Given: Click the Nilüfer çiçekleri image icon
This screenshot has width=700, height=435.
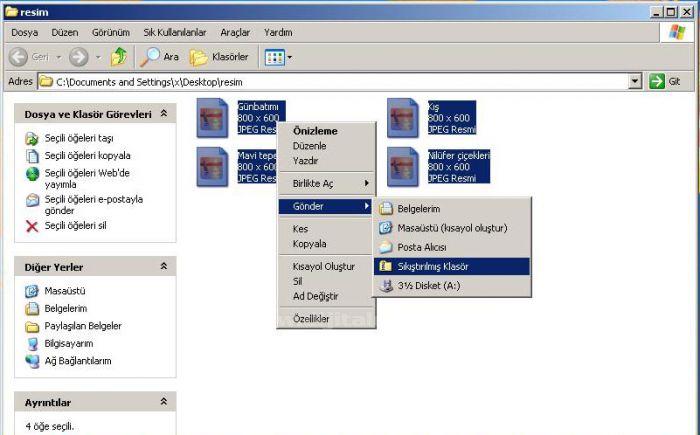Looking at the screenshot, I should click(402, 166).
